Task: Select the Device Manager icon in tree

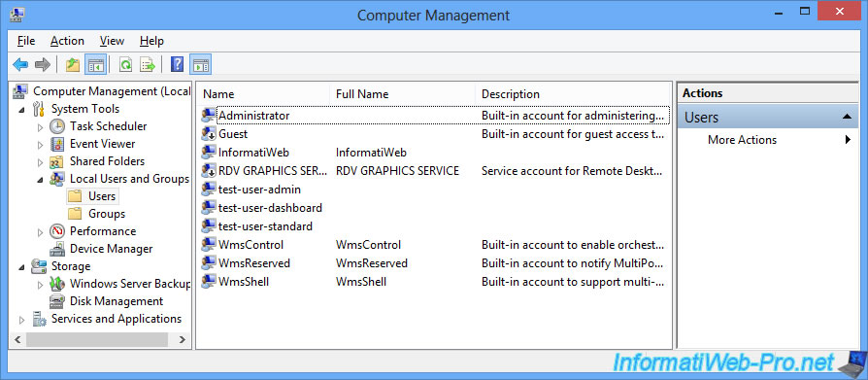Action: click(x=57, y=249)
